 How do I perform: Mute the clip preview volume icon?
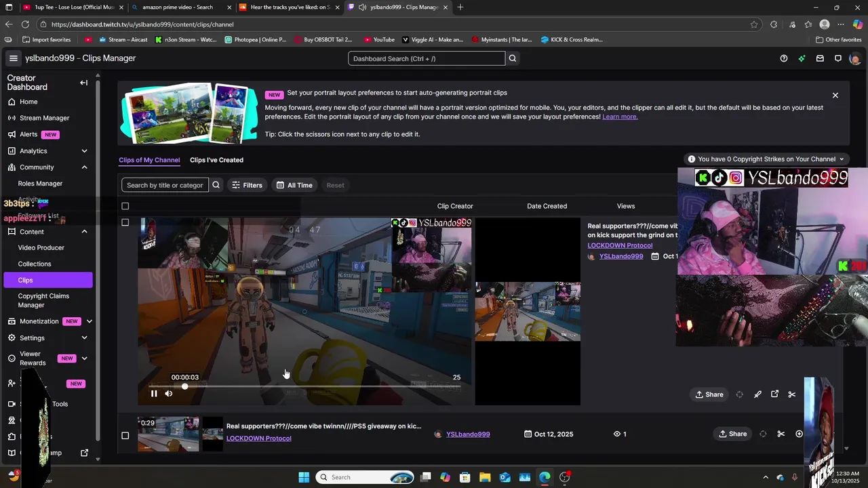click(168, 393)
